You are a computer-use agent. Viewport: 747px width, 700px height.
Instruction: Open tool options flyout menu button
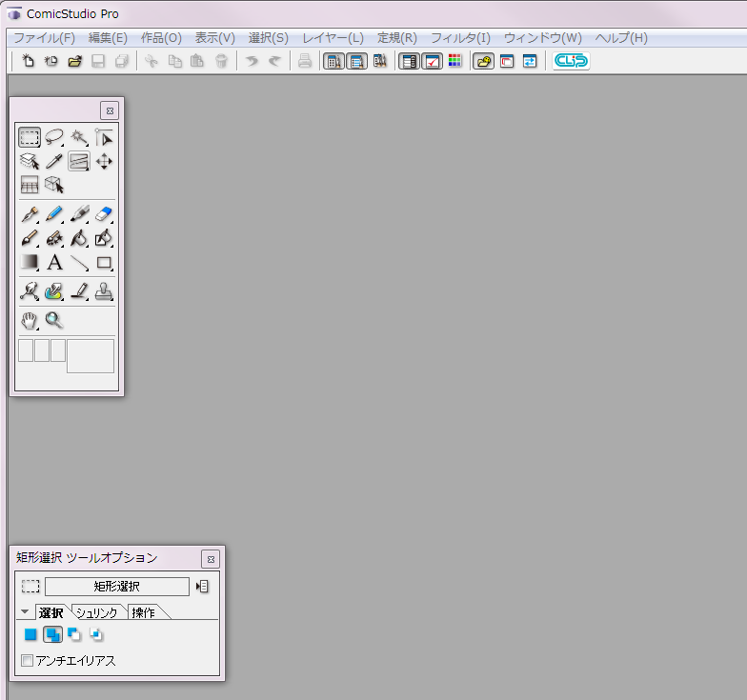(202, 587)
